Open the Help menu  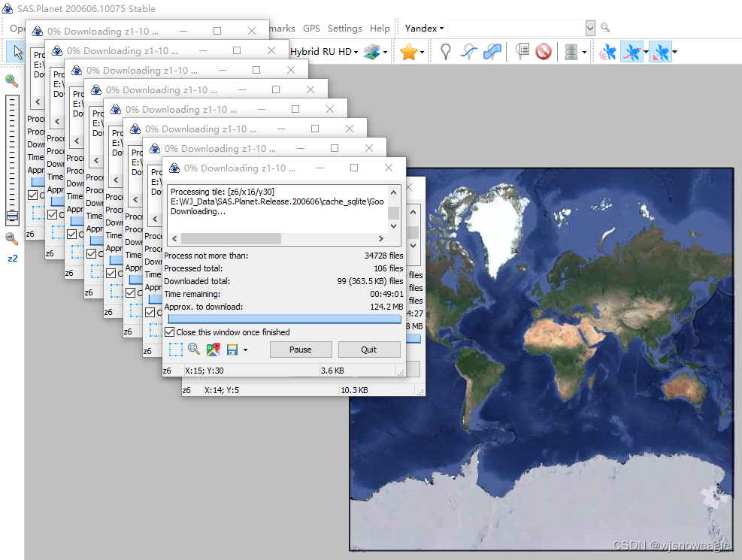pyautogui.click(x=380, y=29)
